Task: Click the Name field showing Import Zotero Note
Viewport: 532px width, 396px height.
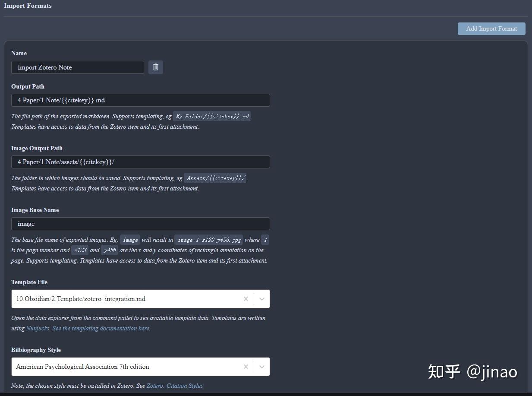Action: pos(78,67)
